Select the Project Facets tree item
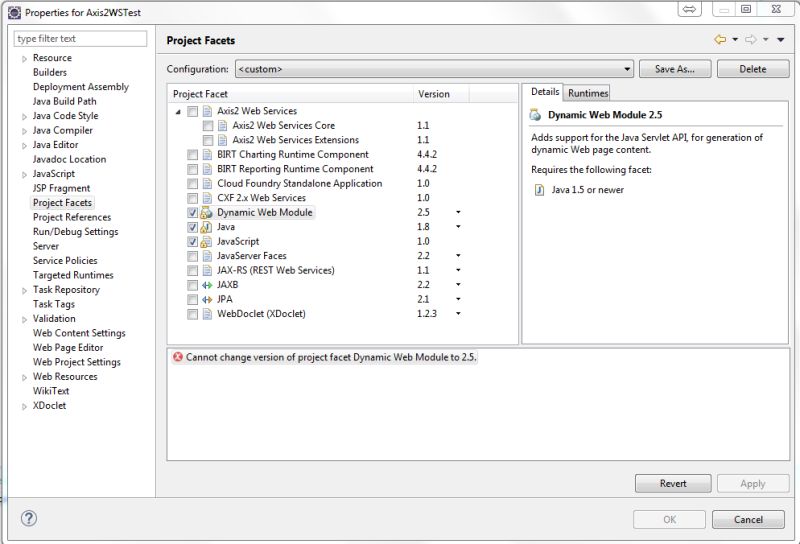The image size is (800, 544). point(62,203)
